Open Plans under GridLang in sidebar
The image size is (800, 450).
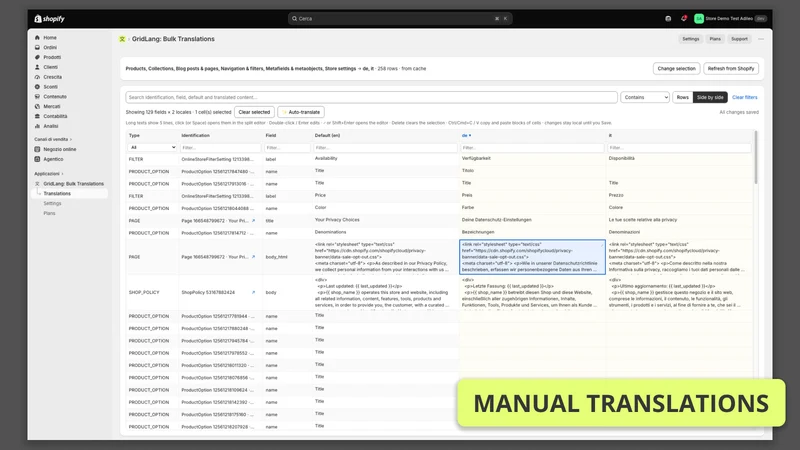tap(49, 213)
